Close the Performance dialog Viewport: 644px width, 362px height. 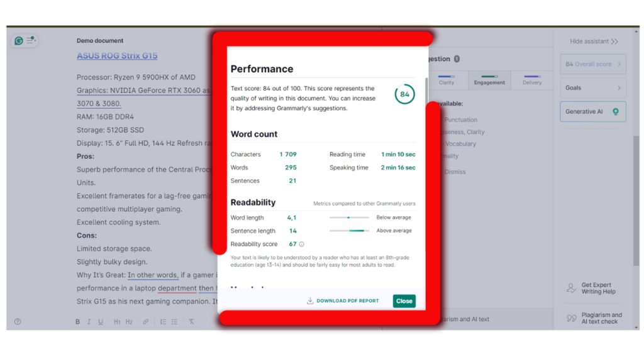[404, 301]
